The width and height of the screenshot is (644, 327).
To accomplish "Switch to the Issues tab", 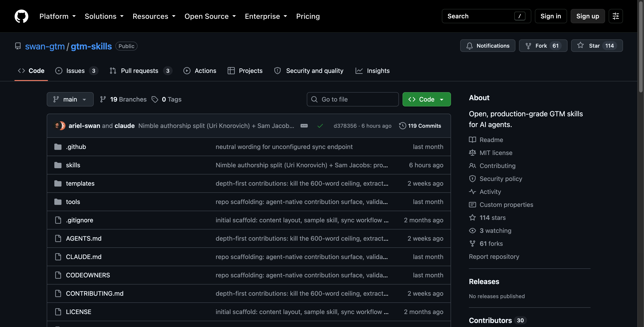I will pyautogui.click(x=76, y=71).
